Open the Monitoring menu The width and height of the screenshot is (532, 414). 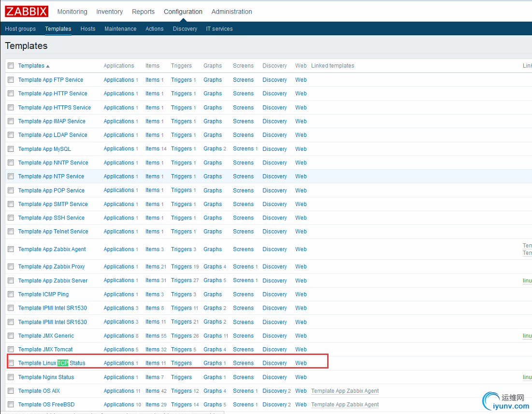point(72,12)
